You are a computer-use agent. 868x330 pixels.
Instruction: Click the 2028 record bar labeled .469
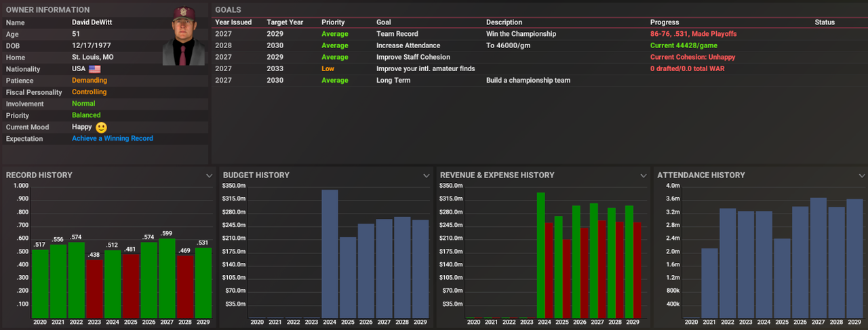[x=184, y=287]
